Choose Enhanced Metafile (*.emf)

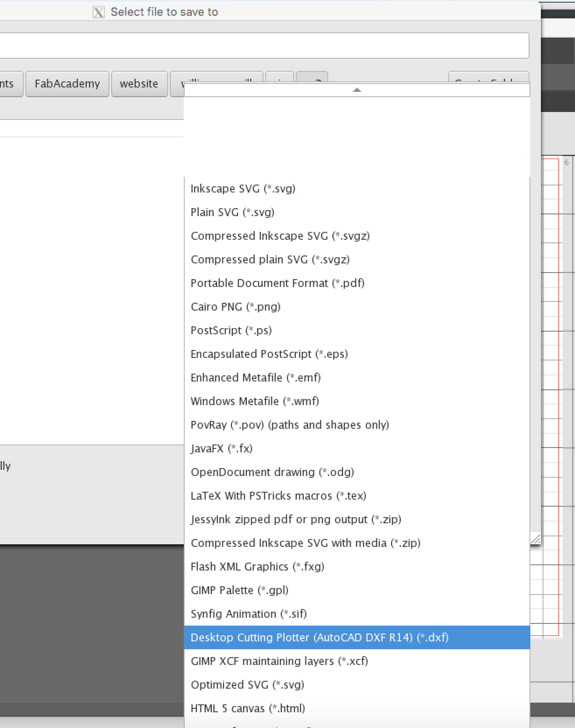tap(357, 378)
